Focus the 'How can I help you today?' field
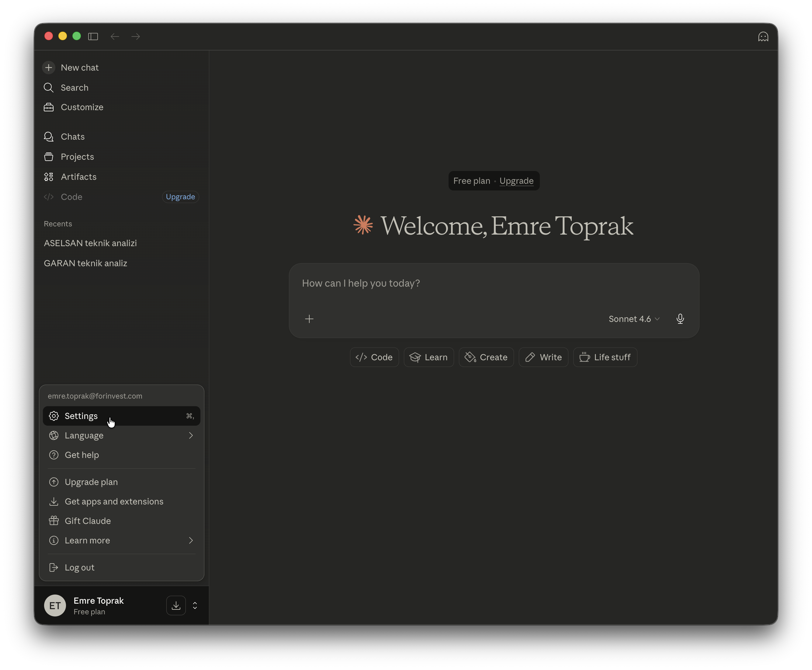 click(x=493, y=283)
